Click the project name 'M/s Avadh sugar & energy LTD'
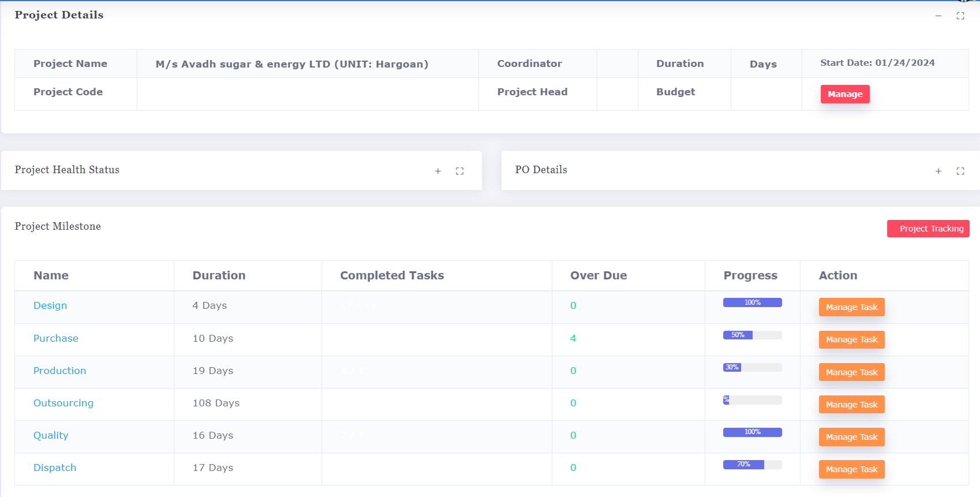980x497 pixels. 292,64
